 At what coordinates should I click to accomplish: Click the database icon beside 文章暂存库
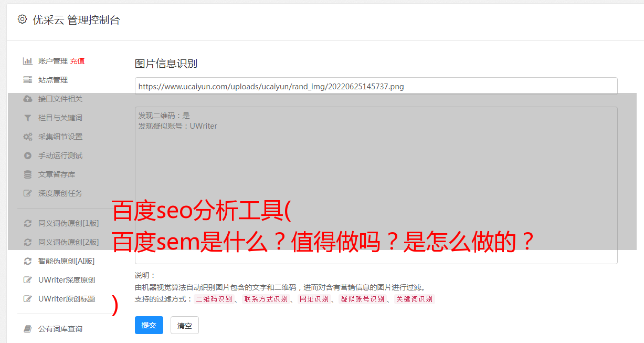[x=28, y=174]
